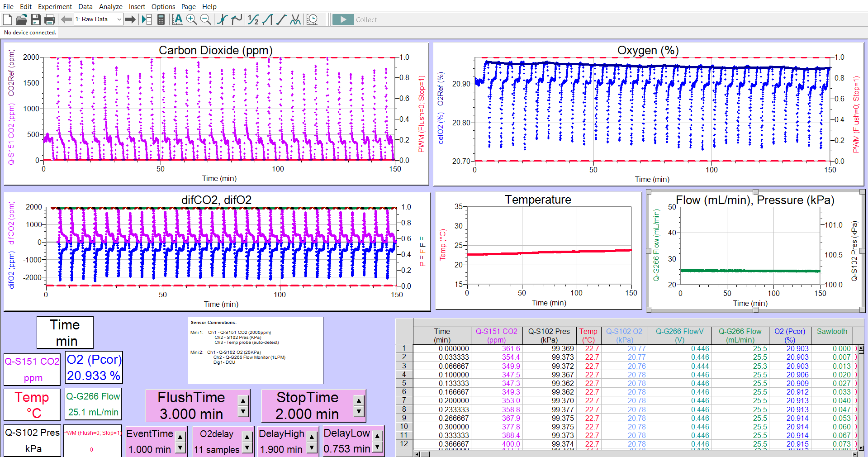Go to next page with right arrow
The height and width of the screenshot is (457, 868).
click(130, 19)
